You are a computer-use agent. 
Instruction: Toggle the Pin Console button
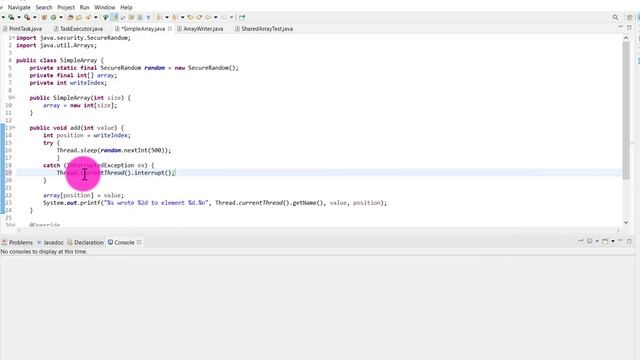click(x=581, y=241)
